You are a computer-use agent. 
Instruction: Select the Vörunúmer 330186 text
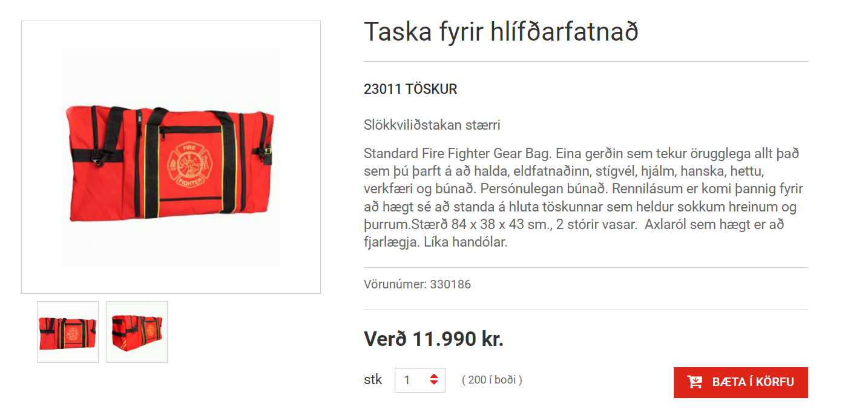pyautogui.click(x=417, y=284)
